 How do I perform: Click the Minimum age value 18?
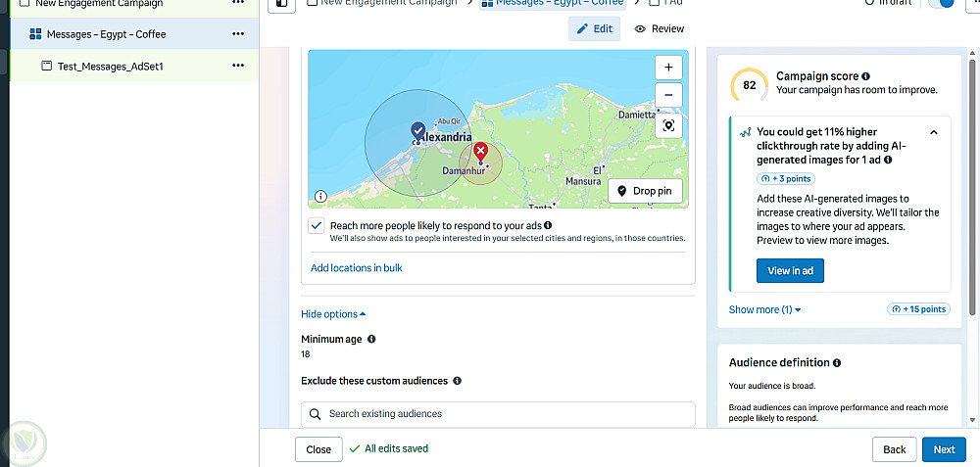click(x=306, y=354)
